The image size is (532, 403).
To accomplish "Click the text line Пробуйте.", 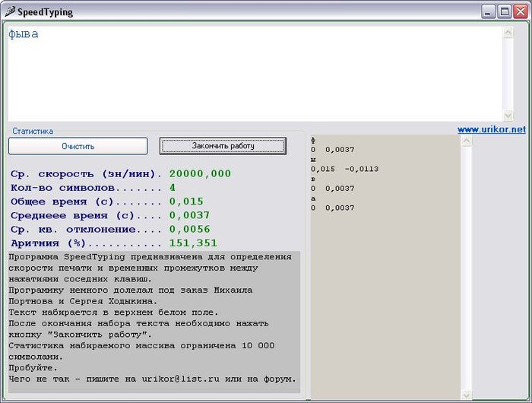I will tap(33, 368).
